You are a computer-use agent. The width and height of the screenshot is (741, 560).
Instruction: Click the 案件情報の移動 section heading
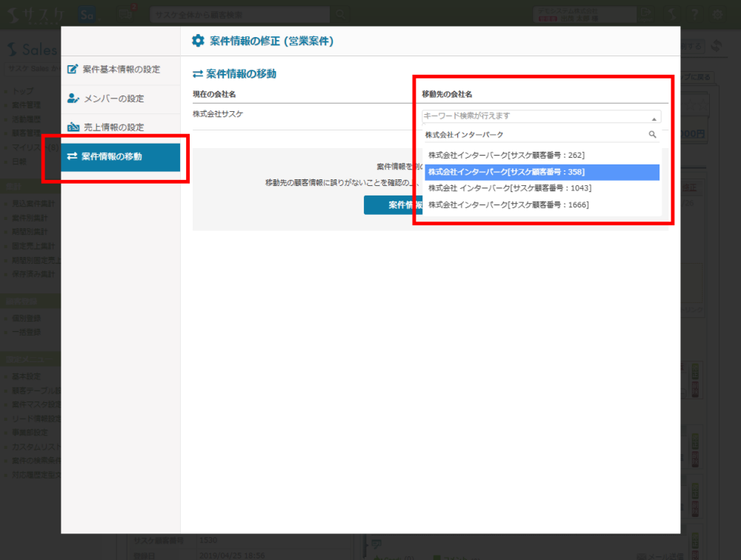235,74
